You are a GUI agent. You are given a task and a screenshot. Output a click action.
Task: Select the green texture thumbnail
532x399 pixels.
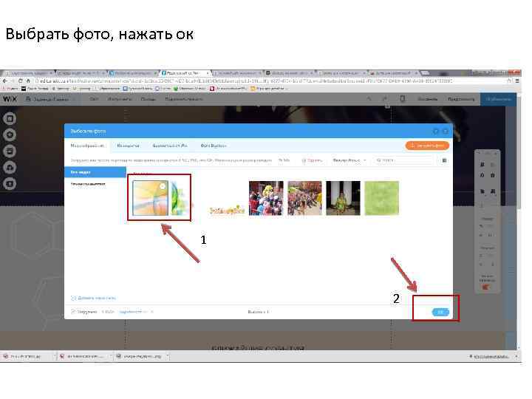[x=382, y=198]
